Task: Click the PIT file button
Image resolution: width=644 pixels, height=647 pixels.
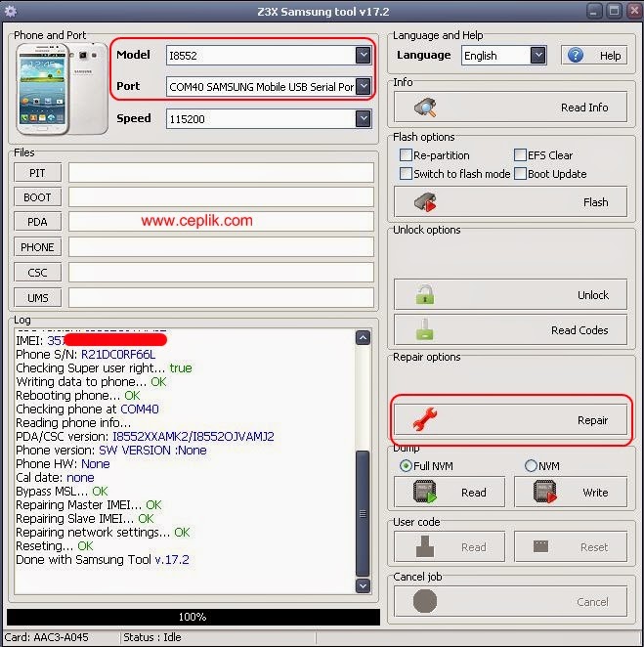Action: click(x=37, y=172)
